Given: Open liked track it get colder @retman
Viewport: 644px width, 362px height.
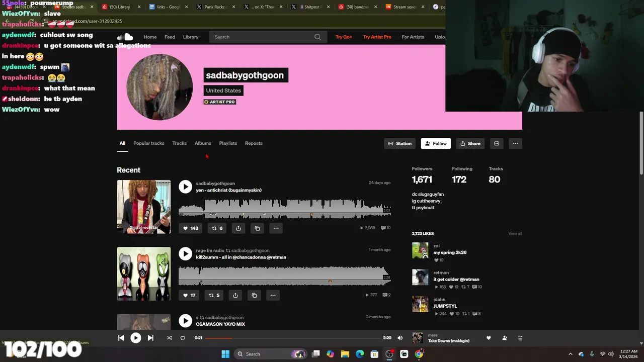Looking at the screenshot, I should (x=456, y=279).
